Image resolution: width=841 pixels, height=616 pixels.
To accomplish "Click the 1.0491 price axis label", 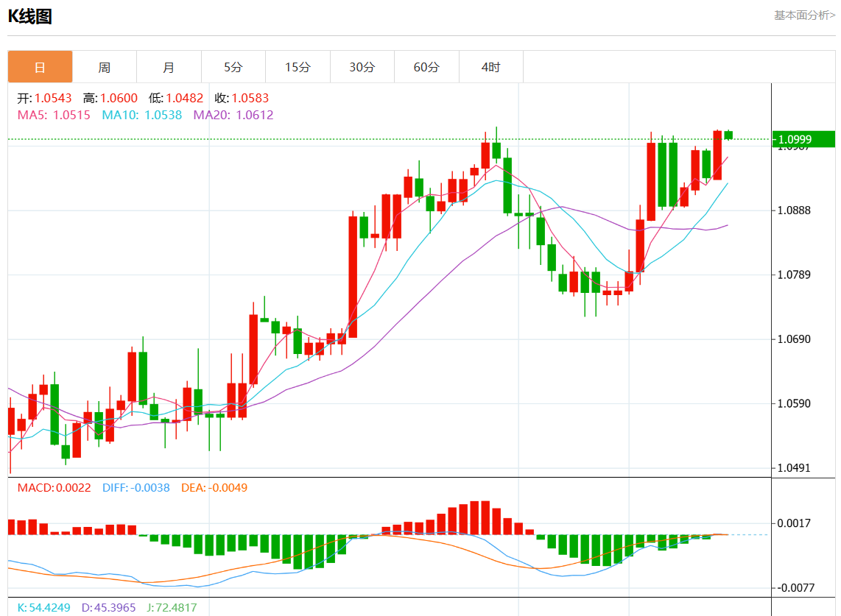I will 794,467.
